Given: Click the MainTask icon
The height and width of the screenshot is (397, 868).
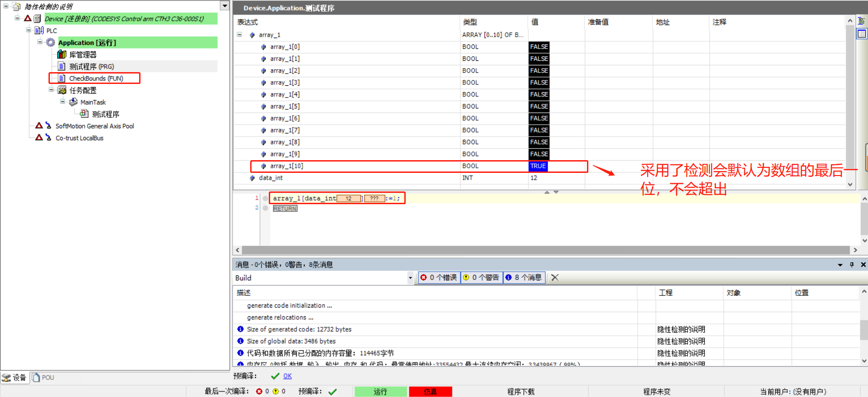Looking at the screenshot, I should coord(73,102).
